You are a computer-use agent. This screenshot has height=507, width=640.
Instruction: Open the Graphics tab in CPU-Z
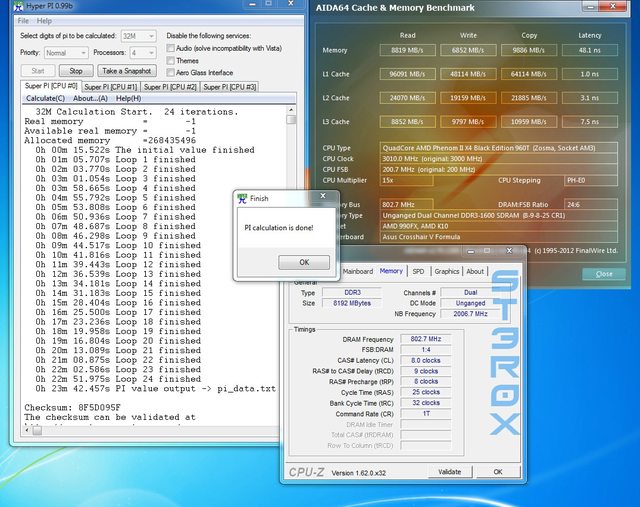coord(447,271)
